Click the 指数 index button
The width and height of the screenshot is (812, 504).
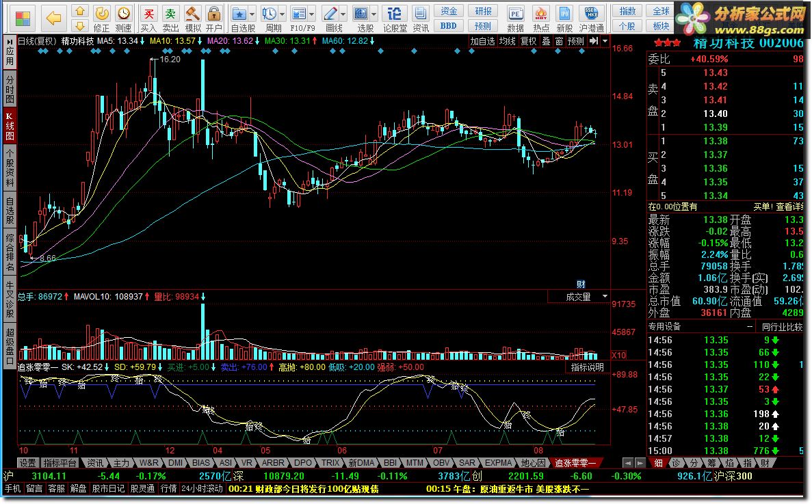tap(628, 12)
